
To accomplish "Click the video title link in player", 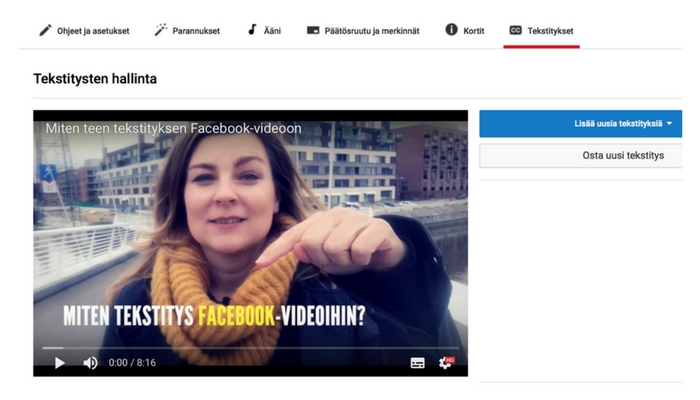I will [173, 128].
